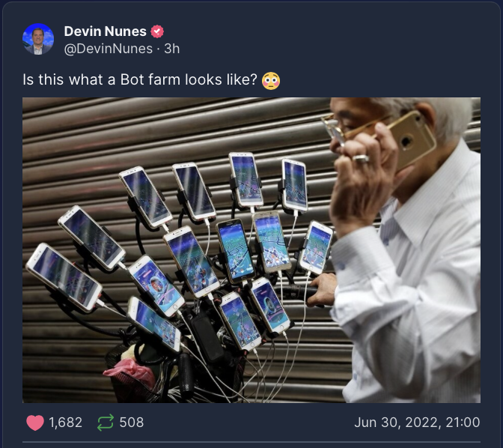Open the Devin Nunes display name
The image size is (503, 448).
click(106, 31)
